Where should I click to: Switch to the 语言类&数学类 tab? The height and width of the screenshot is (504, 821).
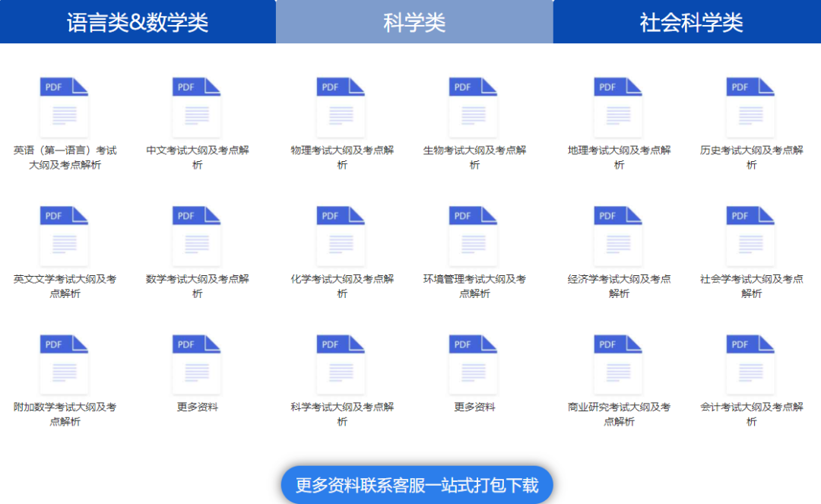click(138, 22)
